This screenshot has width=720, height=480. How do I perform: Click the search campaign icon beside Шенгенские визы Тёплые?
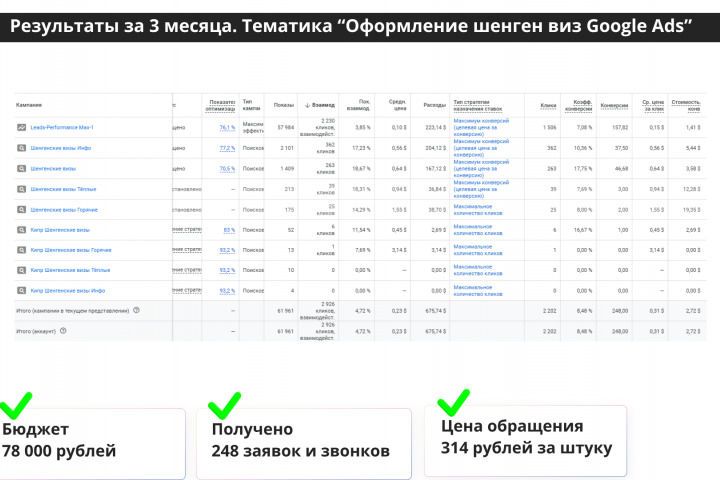click(x=22, y=189)
